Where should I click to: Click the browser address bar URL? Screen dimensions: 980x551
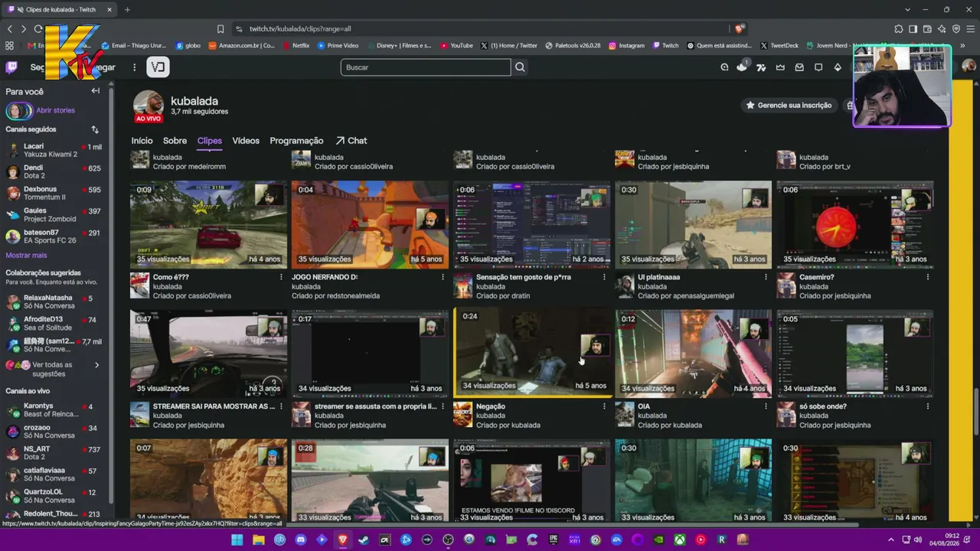(300, 29)
